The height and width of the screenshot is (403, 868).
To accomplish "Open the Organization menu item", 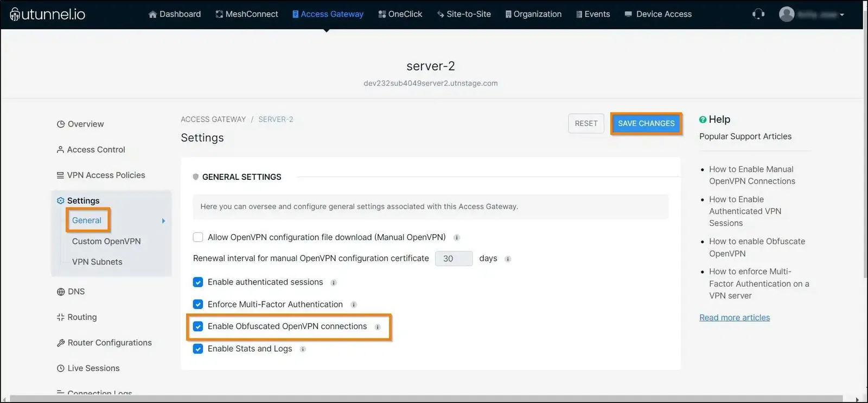I will [x=533, y=14].
